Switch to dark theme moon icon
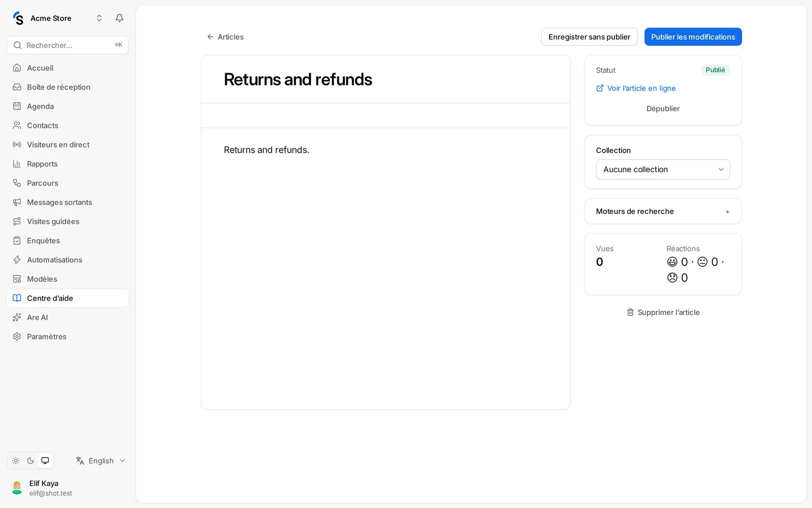 (30, 461)
